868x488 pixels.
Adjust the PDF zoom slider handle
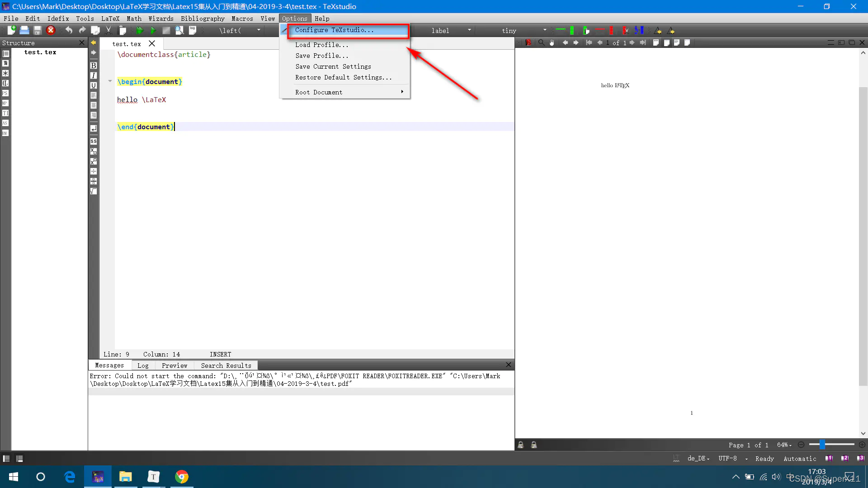(x=822, y=445)
